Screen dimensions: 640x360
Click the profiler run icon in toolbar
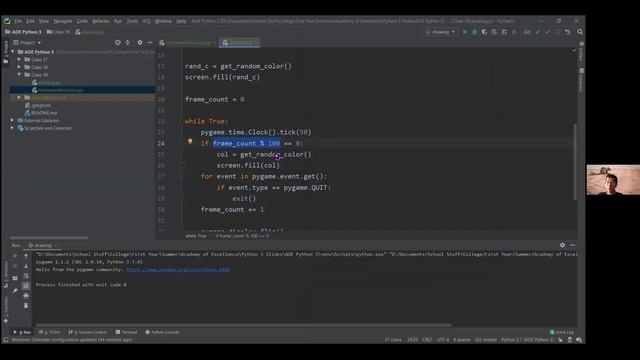coord(494,32)
